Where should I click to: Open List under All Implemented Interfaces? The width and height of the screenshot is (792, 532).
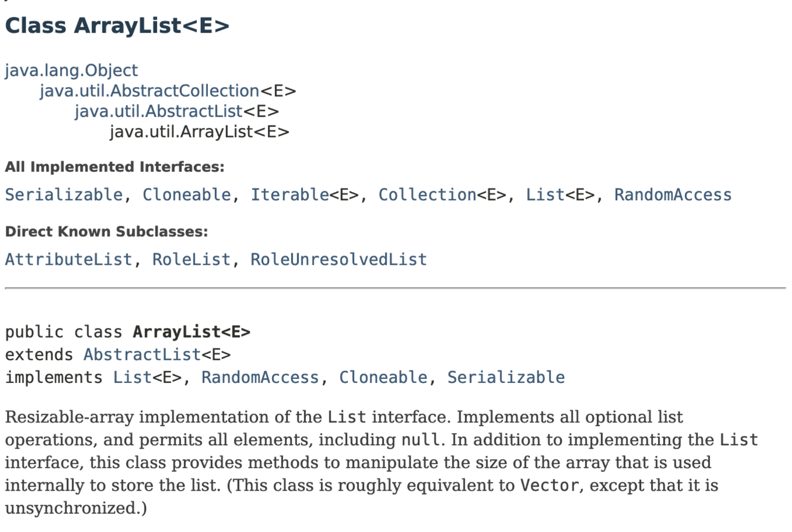545,194
